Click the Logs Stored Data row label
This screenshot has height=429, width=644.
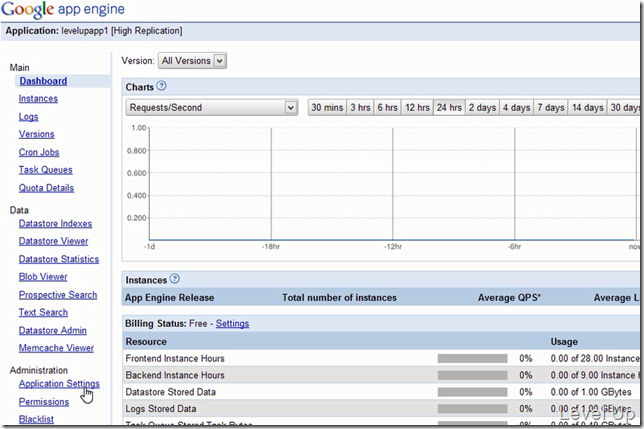tap(161, 409)
